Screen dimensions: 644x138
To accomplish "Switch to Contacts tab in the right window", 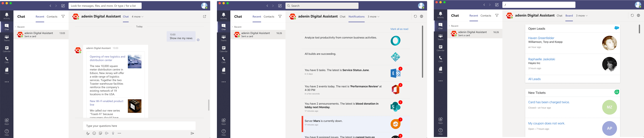I will [x=486, y=16].
